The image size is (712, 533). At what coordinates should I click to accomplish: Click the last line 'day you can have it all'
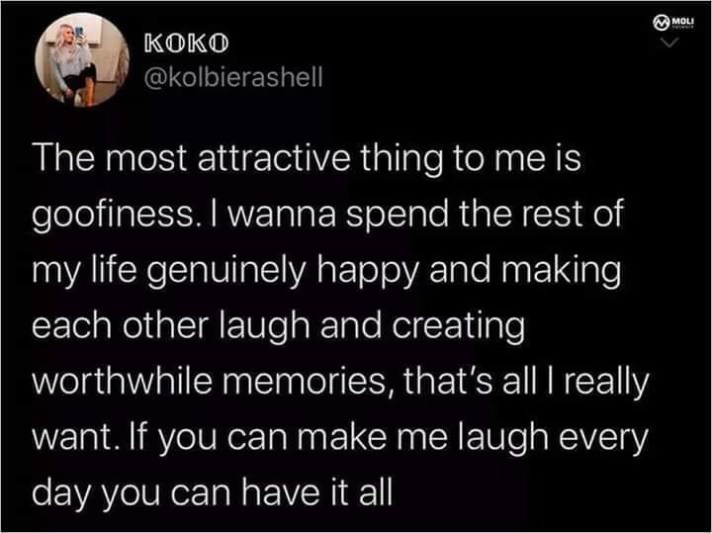213,493
